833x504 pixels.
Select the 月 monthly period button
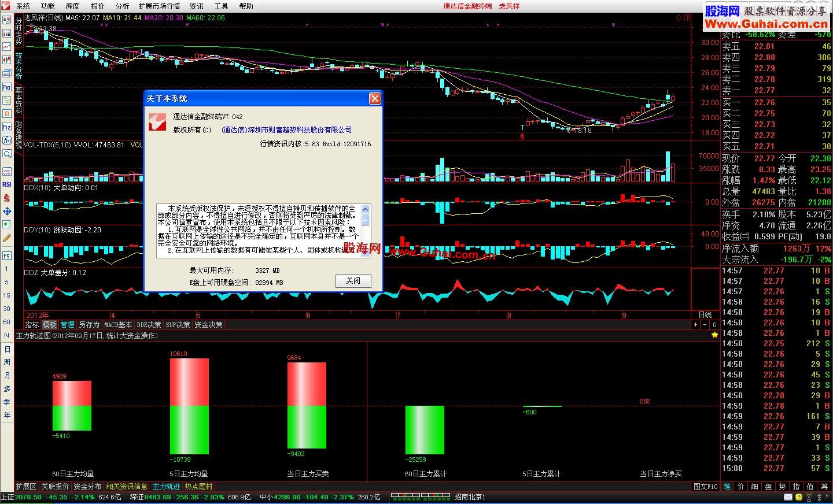click(x=7, y=375)
